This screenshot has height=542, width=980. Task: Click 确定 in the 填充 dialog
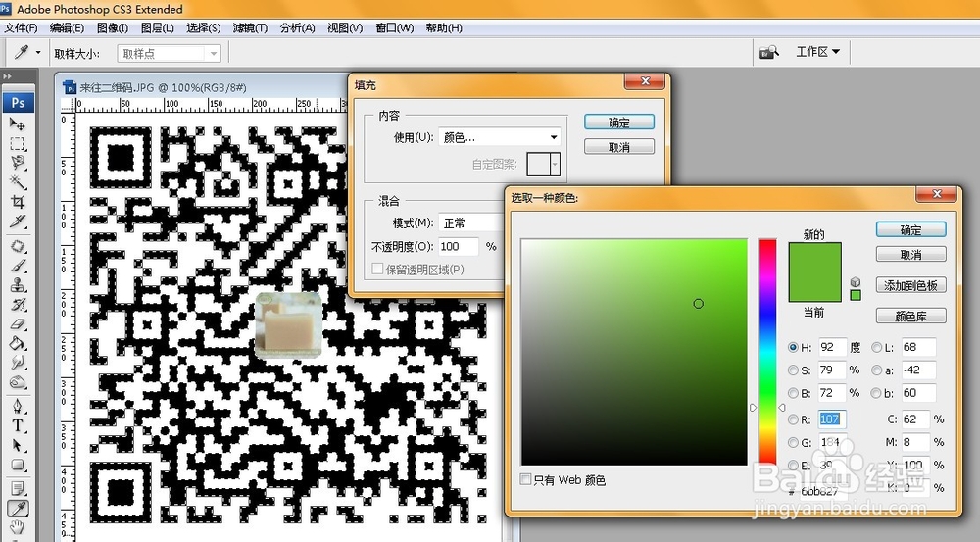(619, 122)
